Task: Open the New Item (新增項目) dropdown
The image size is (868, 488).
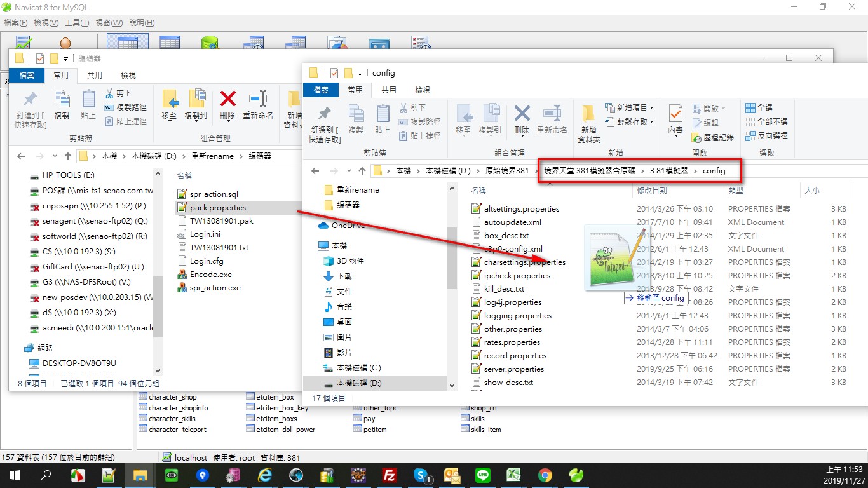Action: [x=627, y=108]
